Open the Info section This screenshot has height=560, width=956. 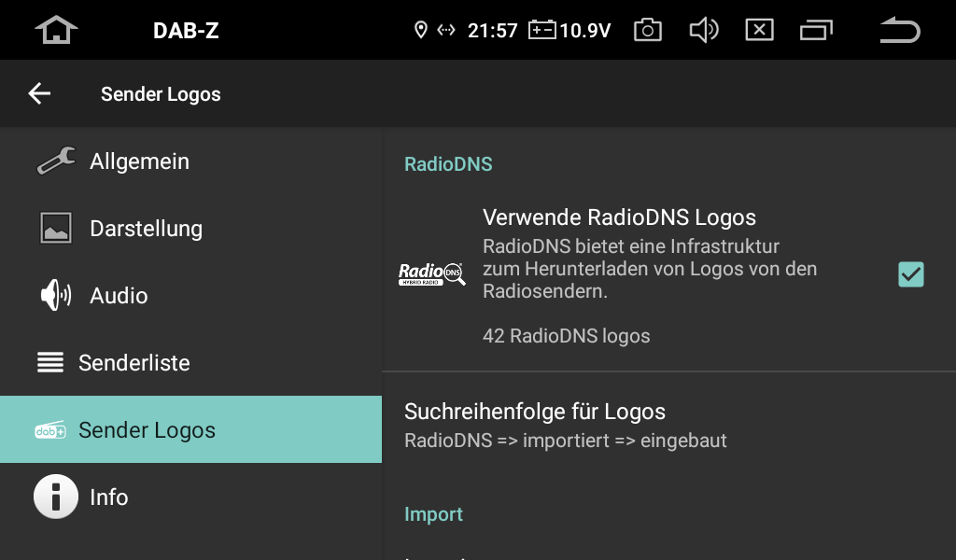pyautogui.click(x=190, y=497)
